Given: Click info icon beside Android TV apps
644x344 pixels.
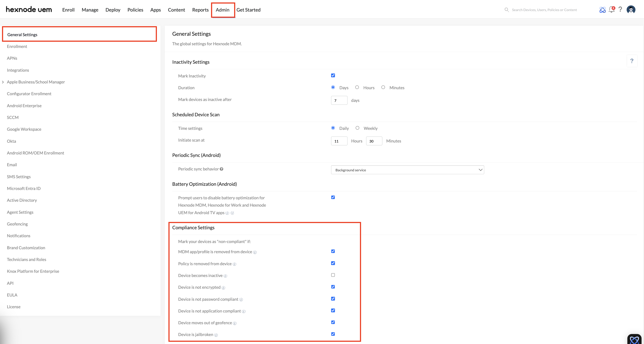Looking at the screenshot, I should coord(227,213).
